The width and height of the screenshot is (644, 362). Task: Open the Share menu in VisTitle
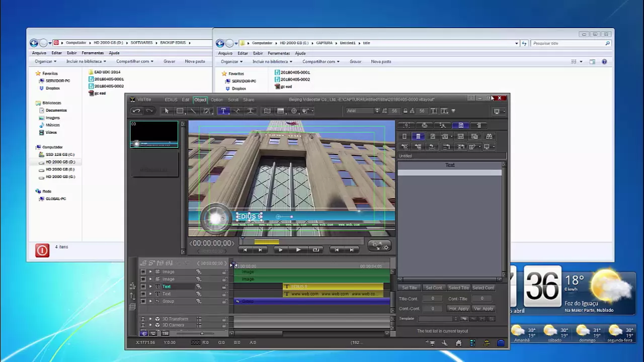point(249,100)
